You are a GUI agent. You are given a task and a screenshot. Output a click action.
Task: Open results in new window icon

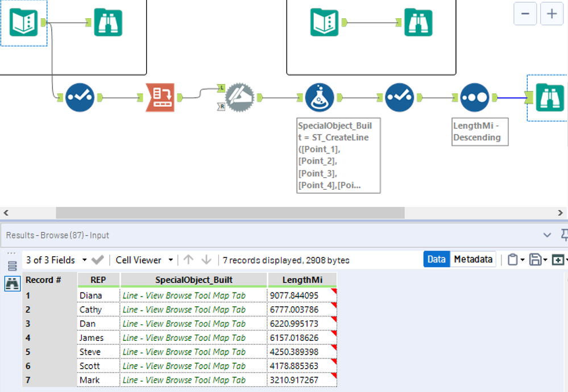[558, 260]
